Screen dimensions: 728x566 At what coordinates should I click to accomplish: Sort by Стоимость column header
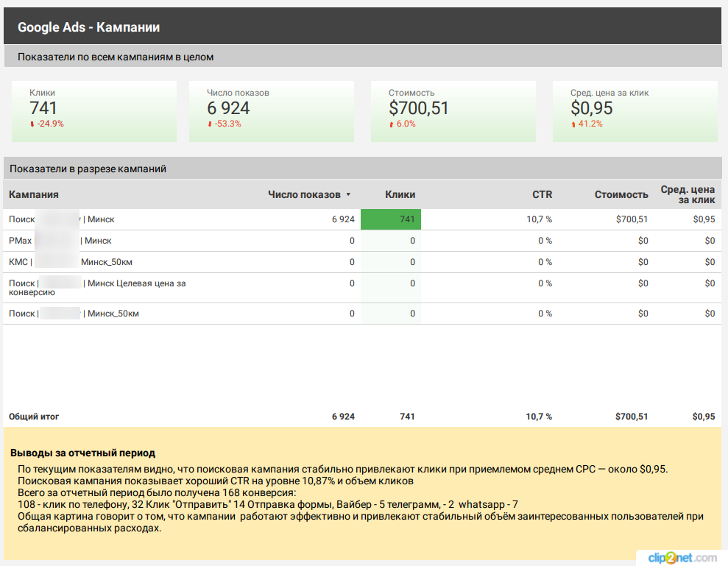[x=621, y=195]
